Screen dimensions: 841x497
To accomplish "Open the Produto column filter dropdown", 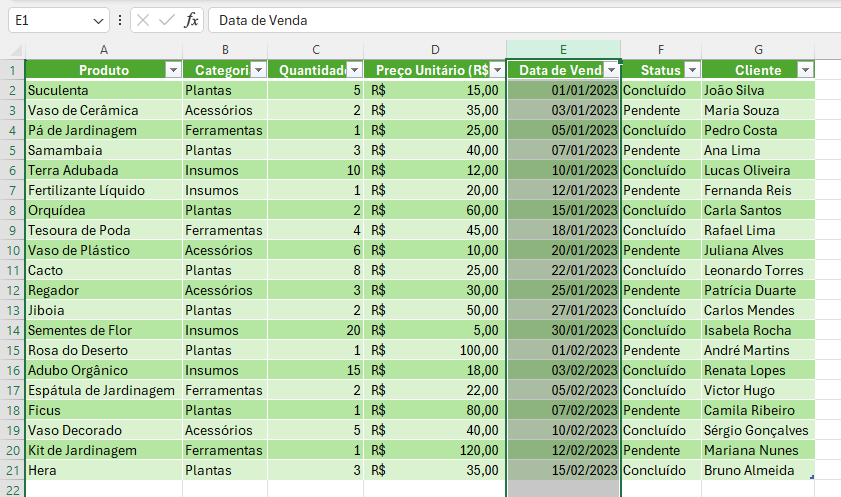I will [x=173, y=70].
